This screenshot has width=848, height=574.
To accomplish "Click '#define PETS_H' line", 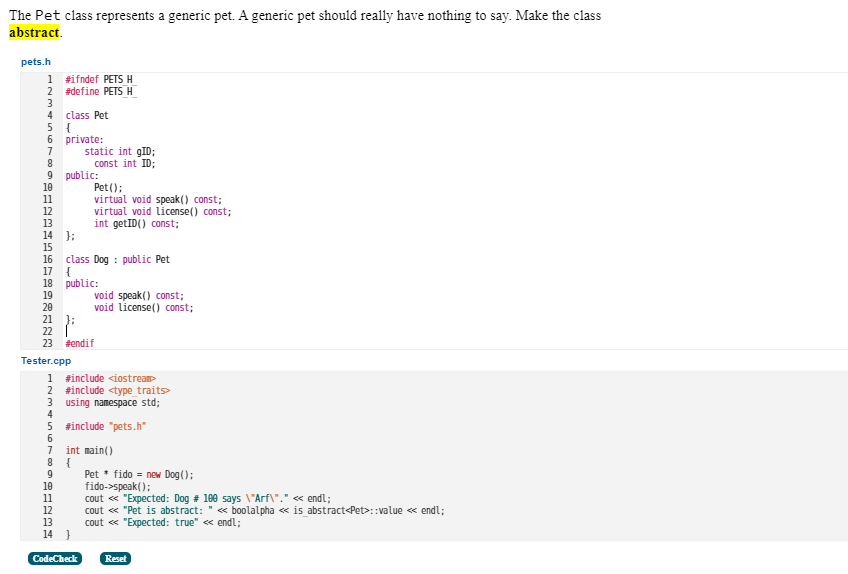I will point(101,91).
